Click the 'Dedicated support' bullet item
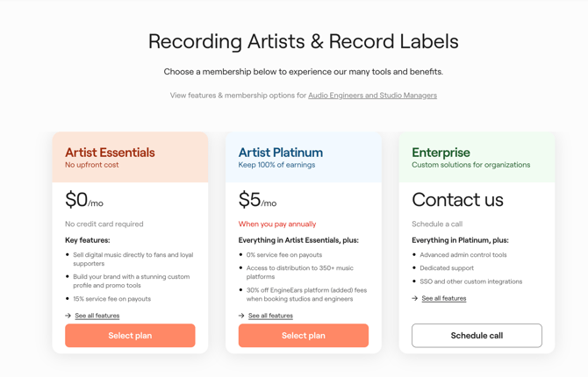The height and width of the screenshot is (377, 588). 447,268
